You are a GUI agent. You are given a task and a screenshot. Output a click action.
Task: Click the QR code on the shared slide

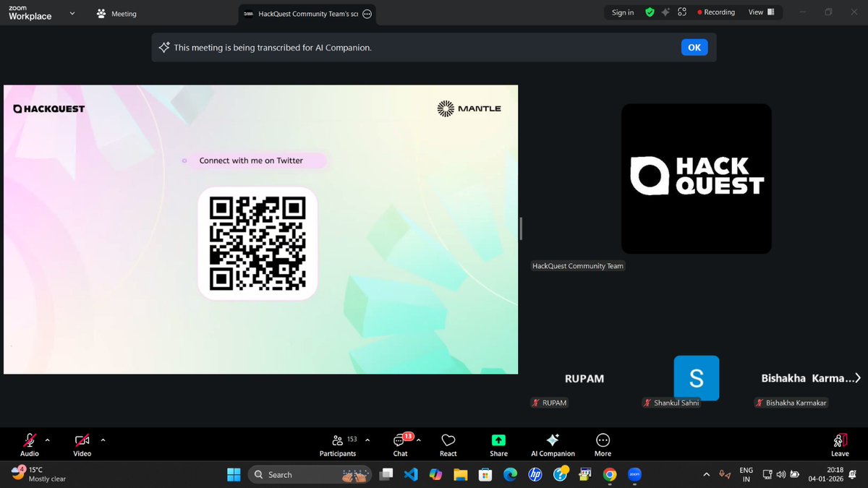point(258,243)
